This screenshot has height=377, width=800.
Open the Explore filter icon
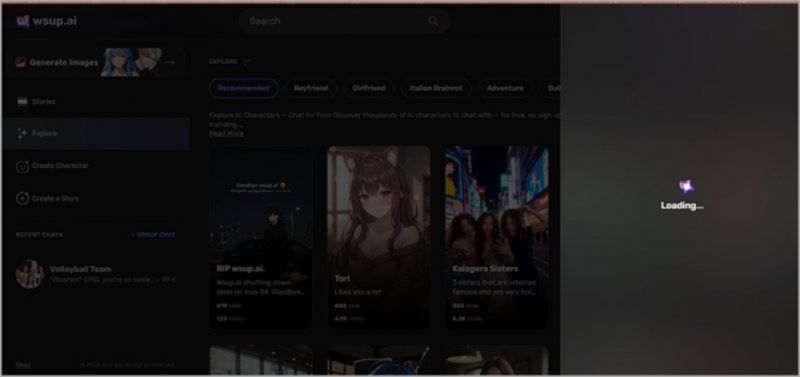pyautogui.click(x=247, y=62)
